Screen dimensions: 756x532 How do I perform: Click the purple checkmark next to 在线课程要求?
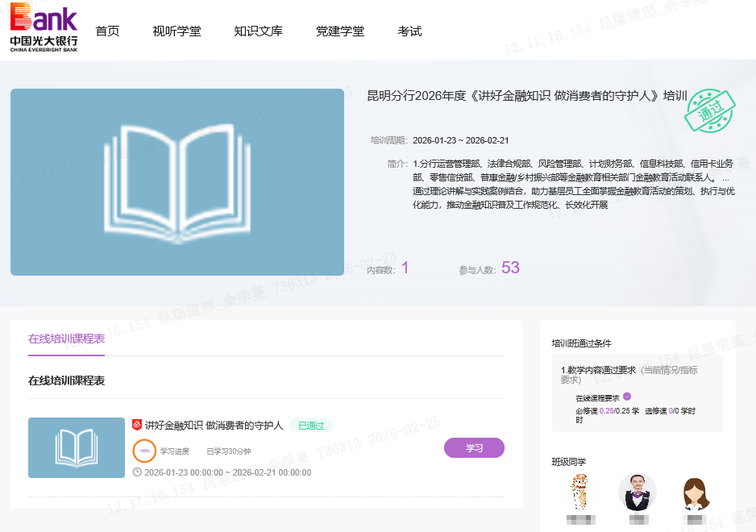point(627,397)
